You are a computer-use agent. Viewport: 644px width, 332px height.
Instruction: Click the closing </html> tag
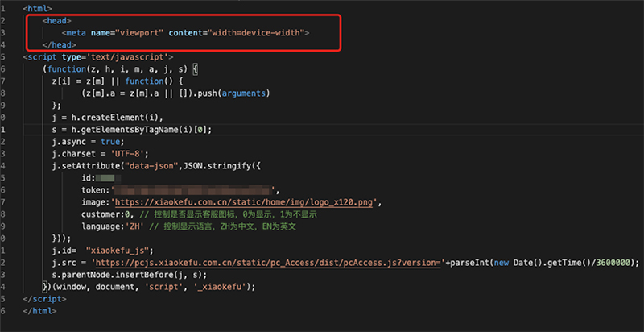tap(39, 312)
